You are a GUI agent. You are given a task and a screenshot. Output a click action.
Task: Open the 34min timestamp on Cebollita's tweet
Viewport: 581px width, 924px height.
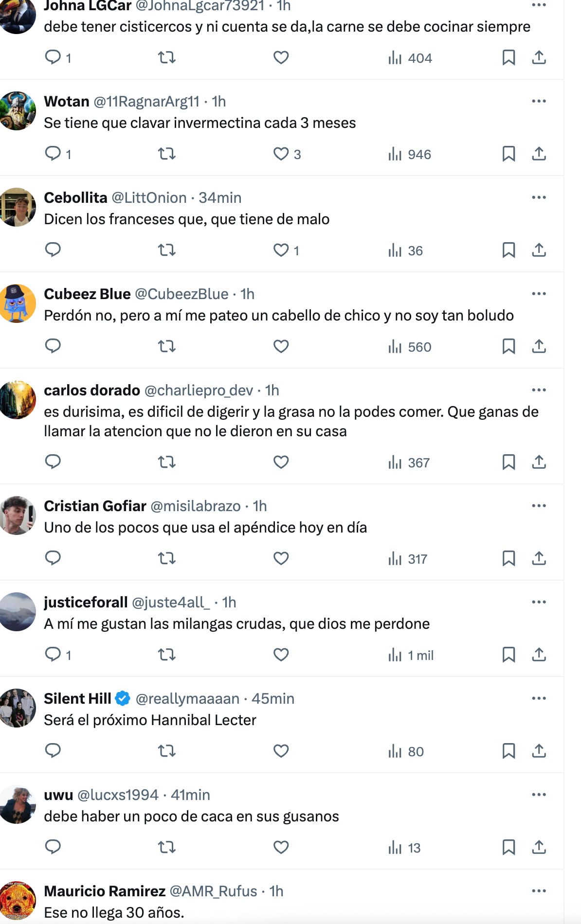click(220, 198)
